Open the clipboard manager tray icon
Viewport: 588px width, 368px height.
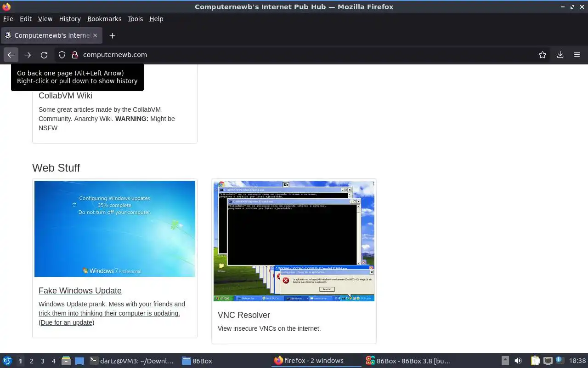point(535,361)
